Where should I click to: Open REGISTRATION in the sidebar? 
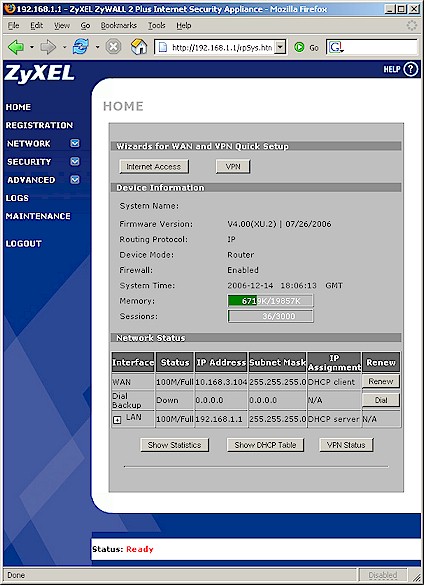tap(39, 125)
